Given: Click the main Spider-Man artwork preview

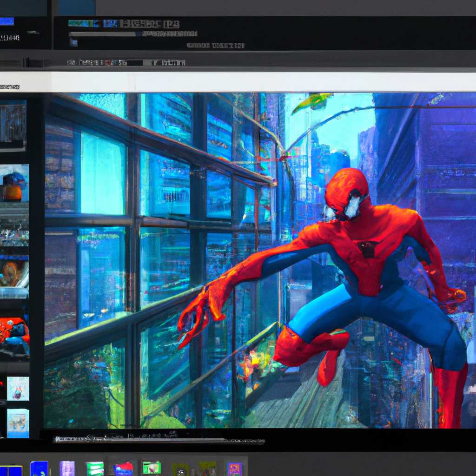Looking at the screenshot, I should point(260,260).
